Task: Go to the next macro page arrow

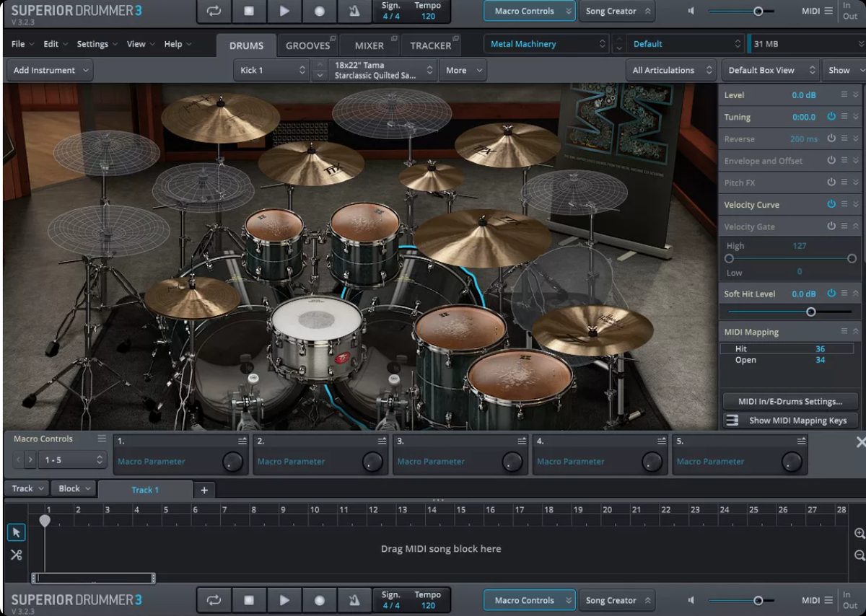Action: pos(30,459)
